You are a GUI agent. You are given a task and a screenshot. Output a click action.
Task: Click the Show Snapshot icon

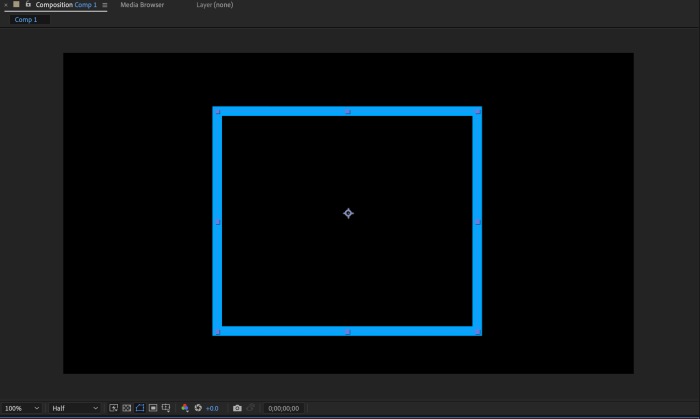pos(250,407)
